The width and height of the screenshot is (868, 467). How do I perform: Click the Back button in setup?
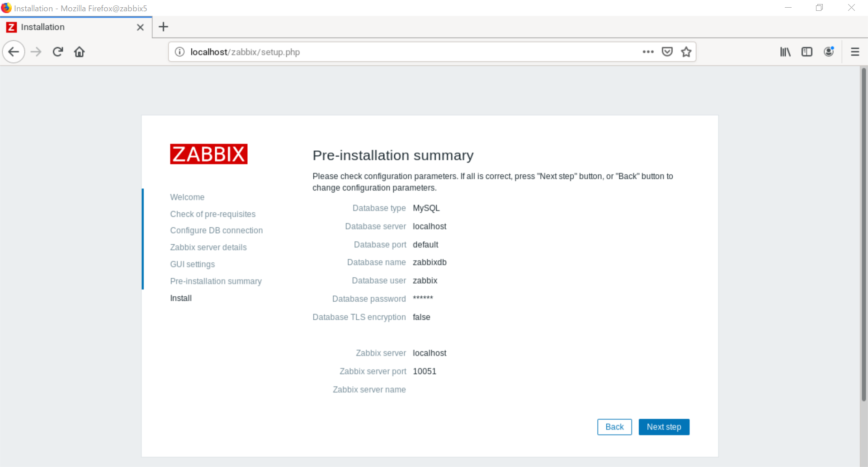coord(614,427)
